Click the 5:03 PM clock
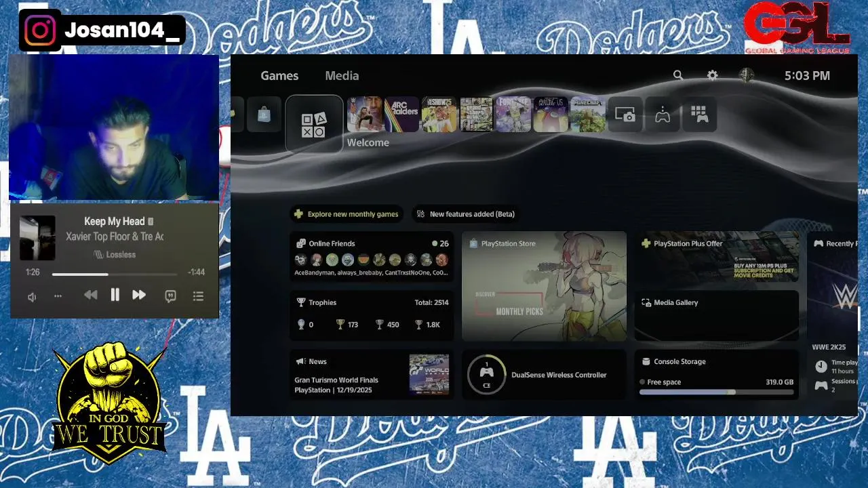 coord(807,76)
